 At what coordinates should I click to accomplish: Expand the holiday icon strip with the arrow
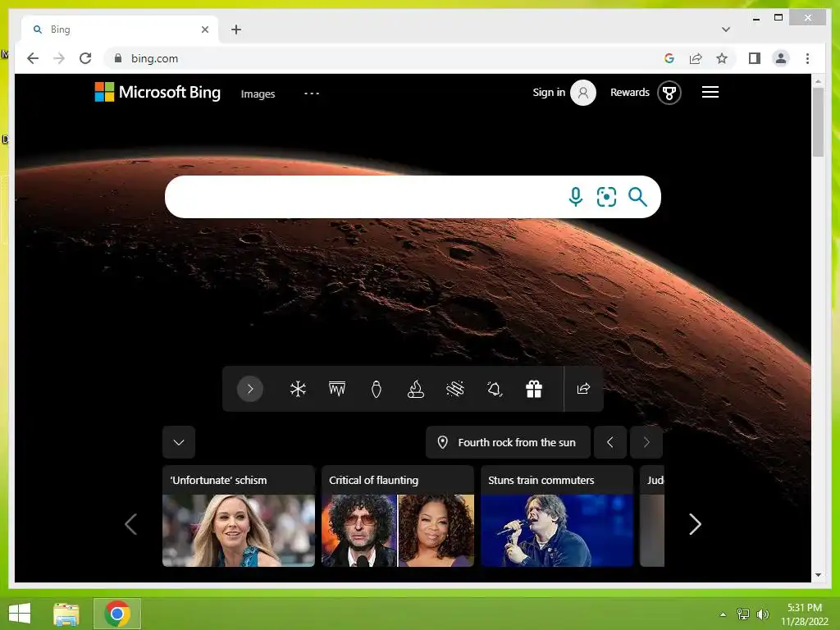(x=249, y=389)
